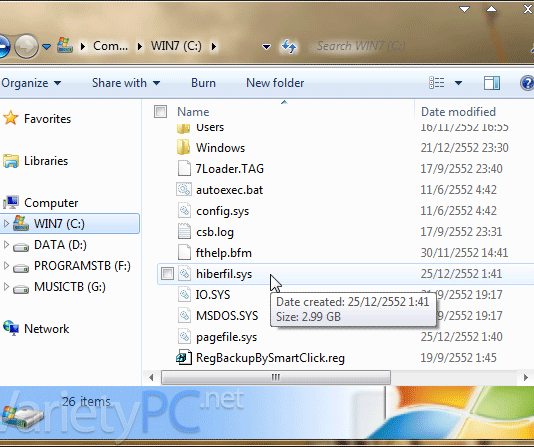Change view with the view icon
Screen dimensions: 534x447
point(437,83)
